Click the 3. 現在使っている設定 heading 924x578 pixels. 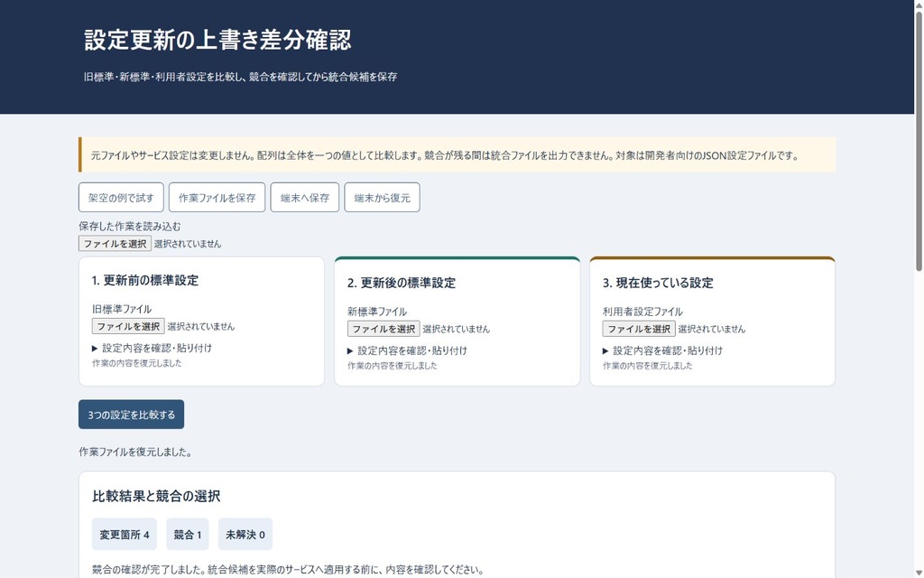658,283
